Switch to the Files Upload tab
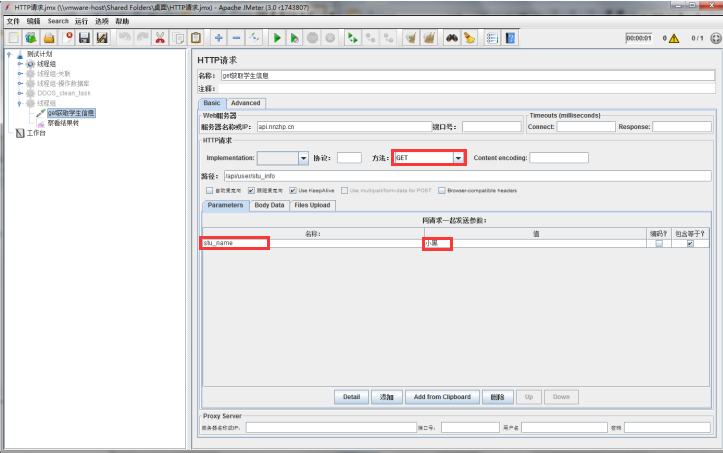 (312, 205)
